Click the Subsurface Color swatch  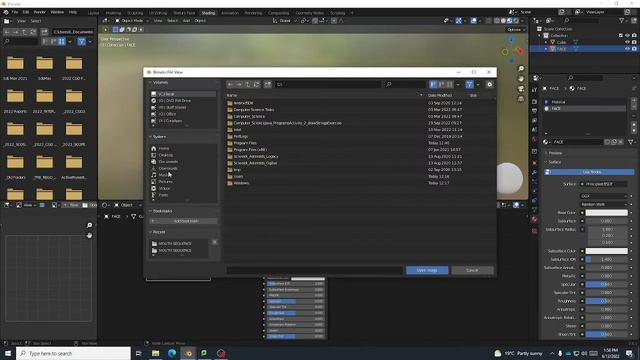click(607, 251)
